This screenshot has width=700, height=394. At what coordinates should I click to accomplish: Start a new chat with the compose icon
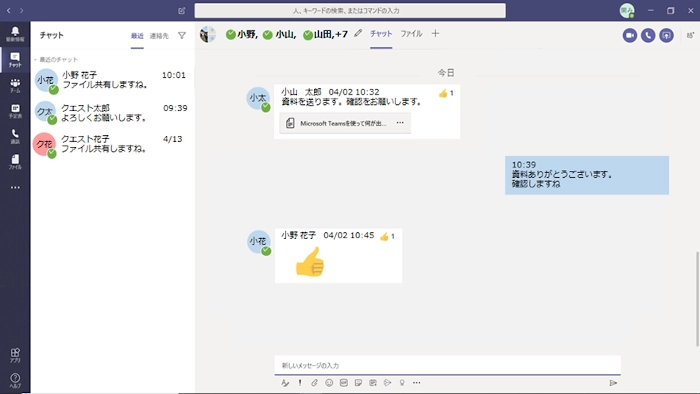[181, 10]
